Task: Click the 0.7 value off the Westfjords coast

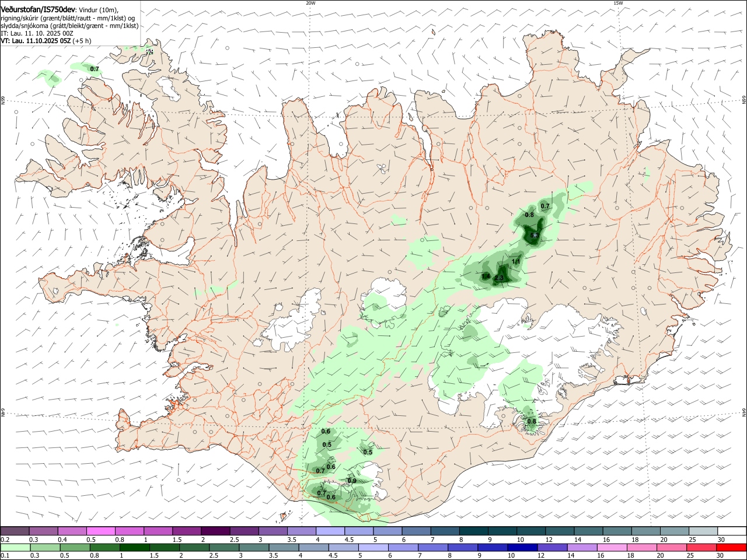Action: [x=95, y=69]
